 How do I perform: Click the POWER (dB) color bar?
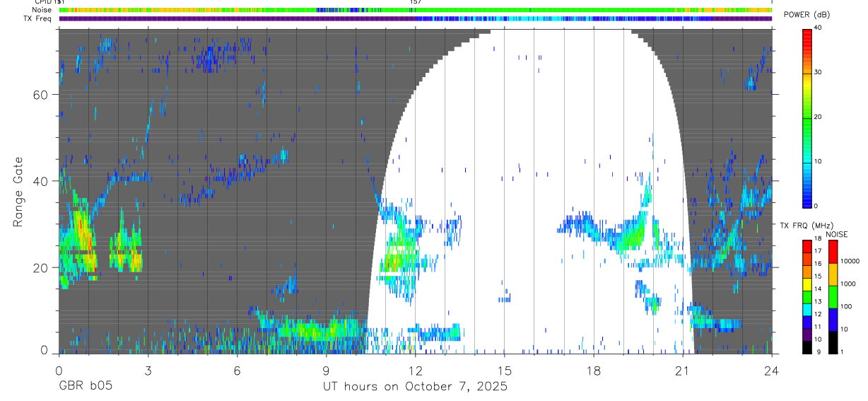click(807, 117)
